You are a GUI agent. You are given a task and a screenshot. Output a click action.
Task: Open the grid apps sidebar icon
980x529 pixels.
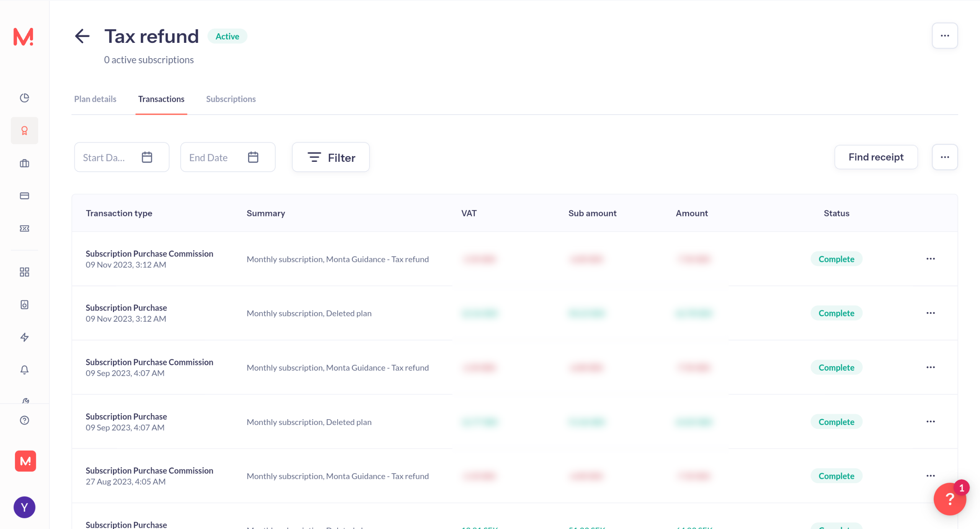(x=24, y=272)
